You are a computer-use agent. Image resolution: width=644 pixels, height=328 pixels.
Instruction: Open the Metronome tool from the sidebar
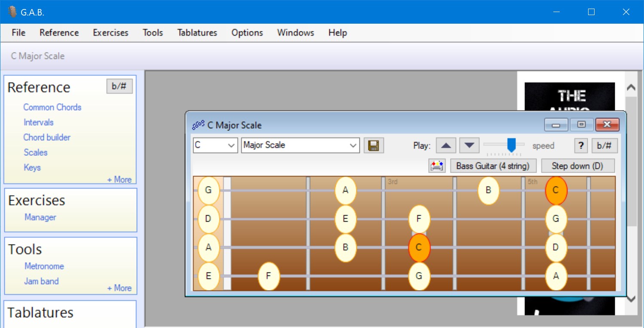tap(44, 266)
